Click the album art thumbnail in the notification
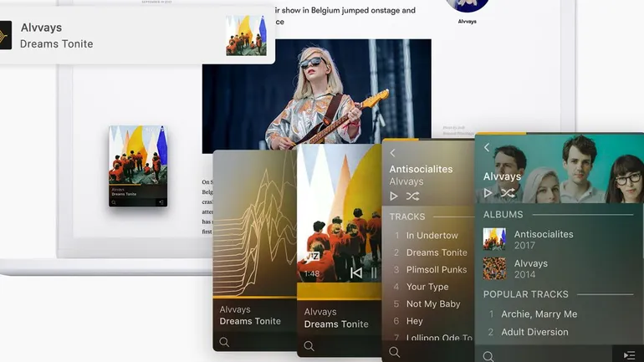This screenshot has height=362, width=644. click(246, 35)
